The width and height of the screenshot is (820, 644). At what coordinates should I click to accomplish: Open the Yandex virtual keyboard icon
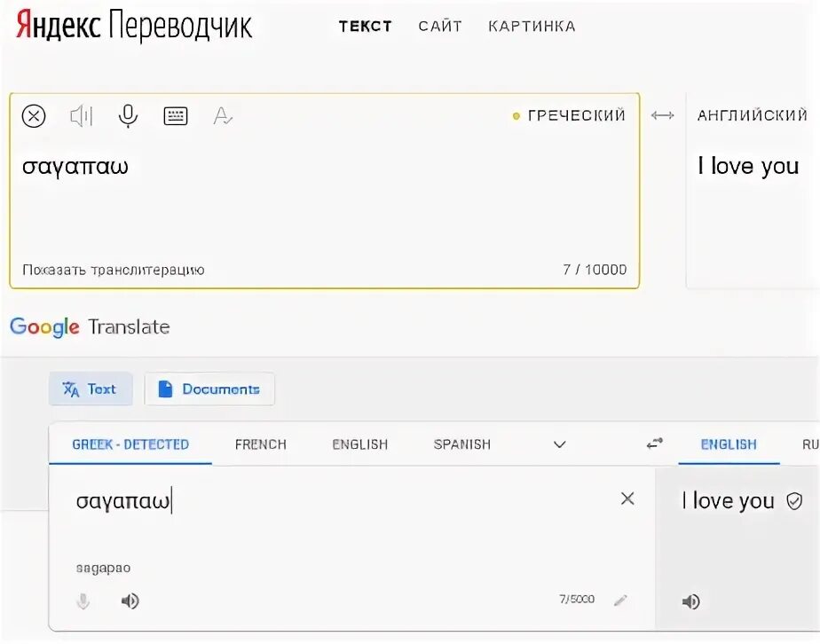pos(176,115)
